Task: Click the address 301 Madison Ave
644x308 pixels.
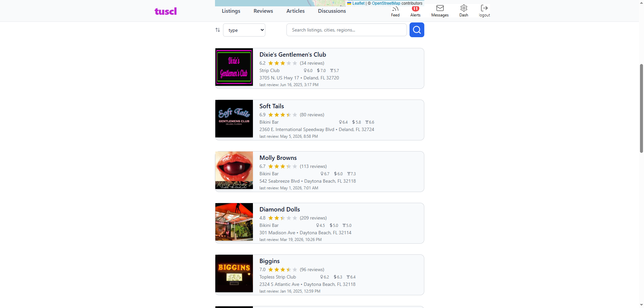Action: click(277, 233)
